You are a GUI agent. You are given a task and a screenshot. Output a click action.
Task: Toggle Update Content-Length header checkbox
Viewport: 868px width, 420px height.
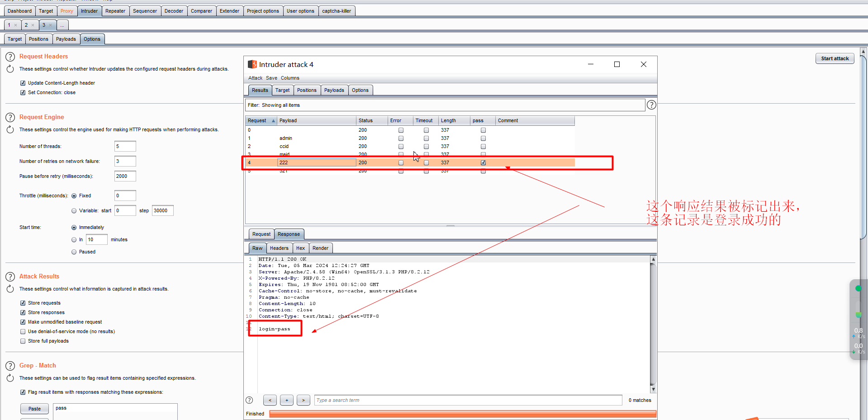tap(23, 83)
